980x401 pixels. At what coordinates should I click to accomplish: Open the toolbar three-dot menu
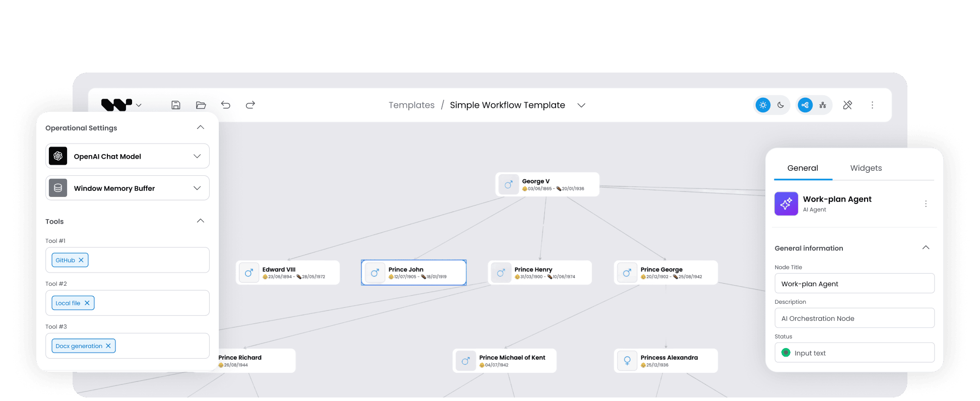[x=872, y=105]
